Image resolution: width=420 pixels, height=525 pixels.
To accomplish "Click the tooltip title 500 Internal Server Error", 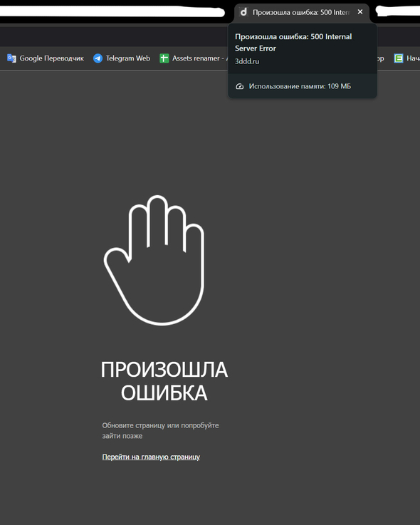I will [x=293, y=43].
